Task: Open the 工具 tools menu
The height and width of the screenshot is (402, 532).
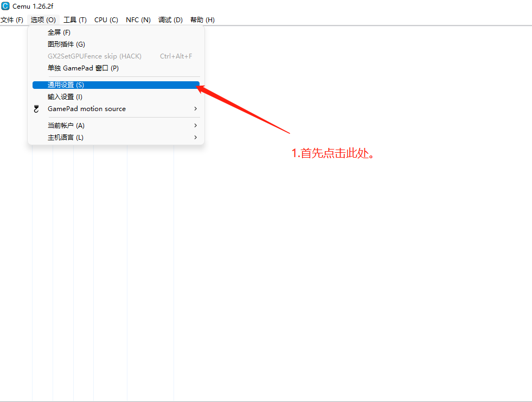Action: click(75, 20)
